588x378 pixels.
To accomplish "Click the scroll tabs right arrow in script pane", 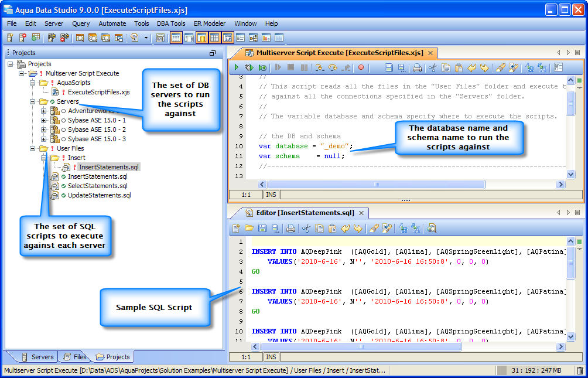I will pyautogui.click(x=568, y=53).
